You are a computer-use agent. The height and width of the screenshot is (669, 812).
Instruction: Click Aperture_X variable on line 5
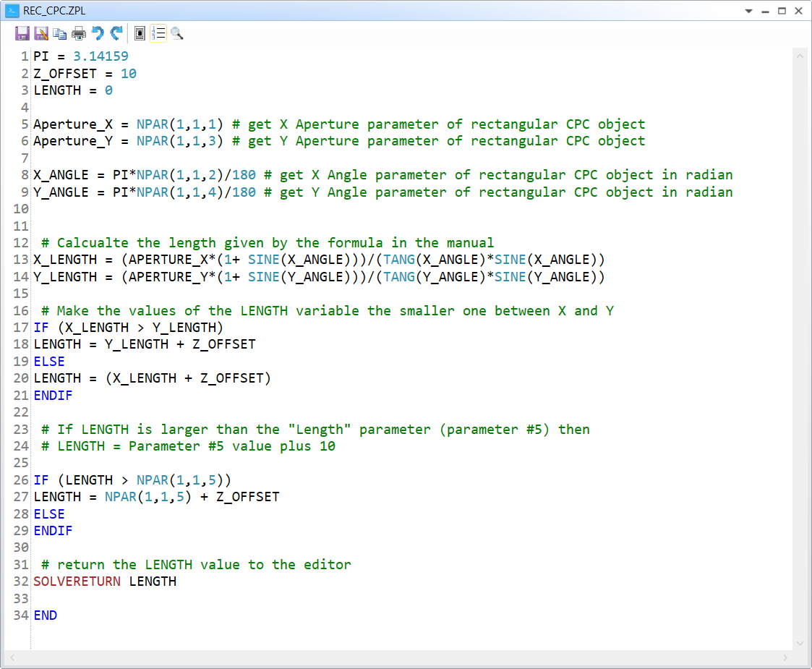pos(73,124)
